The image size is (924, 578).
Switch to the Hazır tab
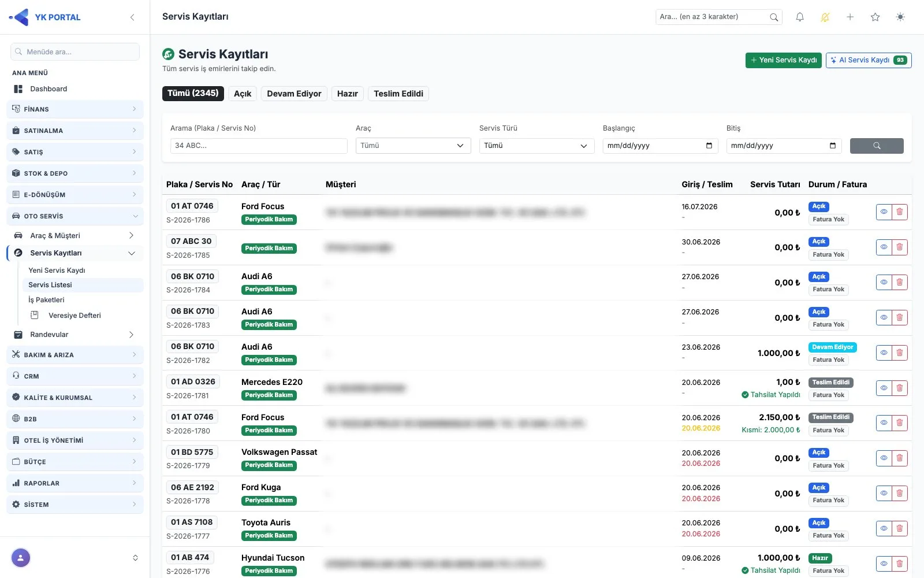[x=348, y=94]
